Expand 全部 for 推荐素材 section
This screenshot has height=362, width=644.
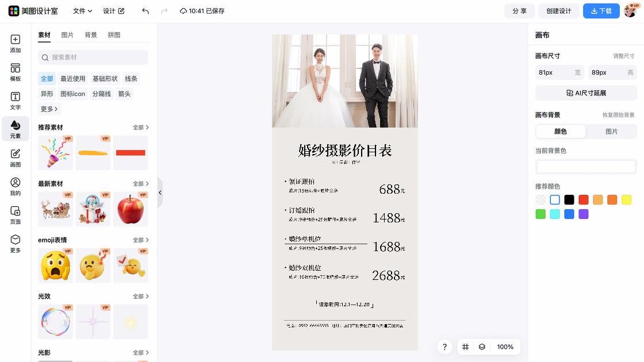coord(141,127)
